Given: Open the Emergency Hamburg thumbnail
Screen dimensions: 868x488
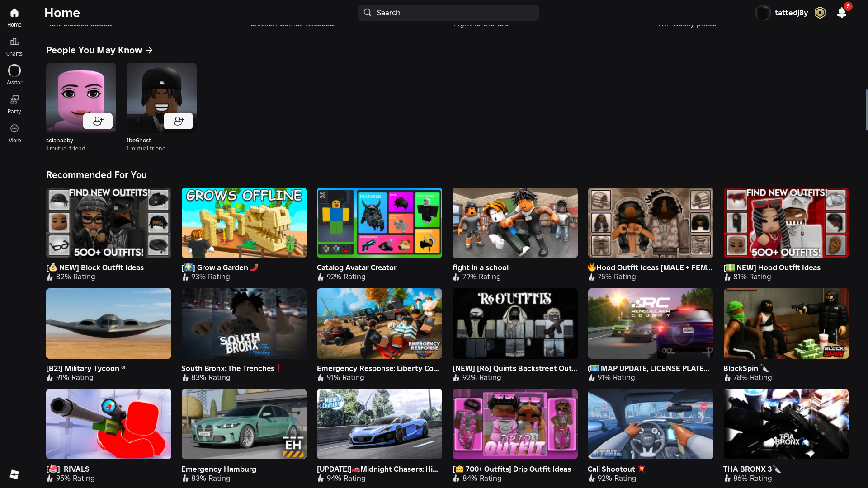Looking at the screenshot, I should (x=244, y=424).
